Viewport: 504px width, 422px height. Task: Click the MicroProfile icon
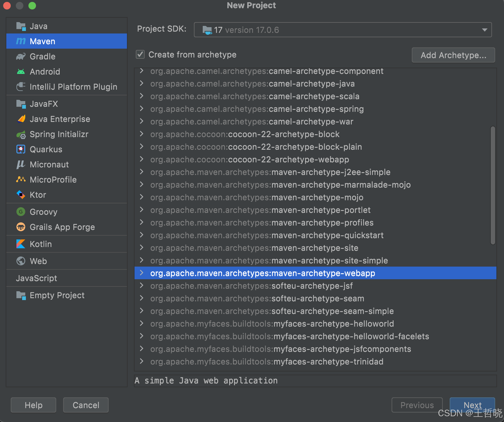pyautogui.click(x=21, y=179)
